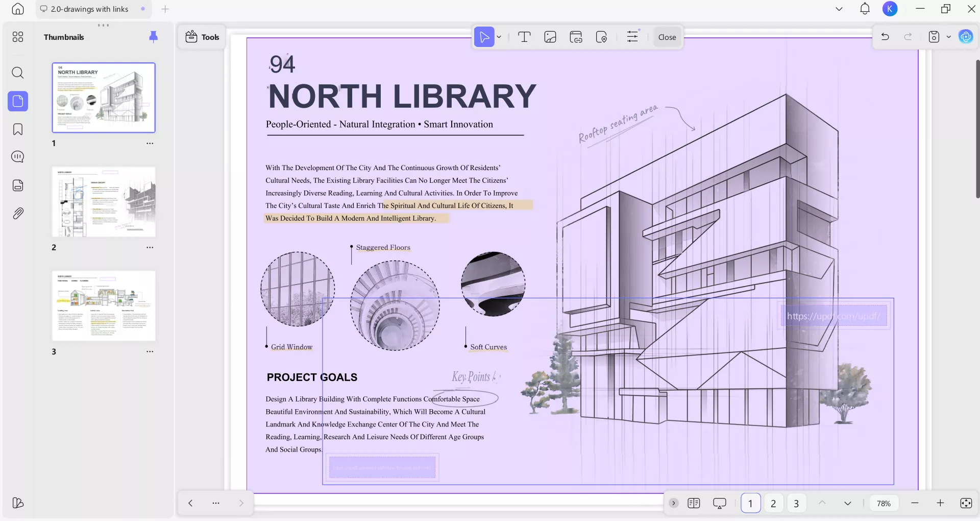This screenshot has width=980, height=521.
Task: Switch to the 2.0-drawings with links tab
Action: pyautogui.click(x=89, y=9)
